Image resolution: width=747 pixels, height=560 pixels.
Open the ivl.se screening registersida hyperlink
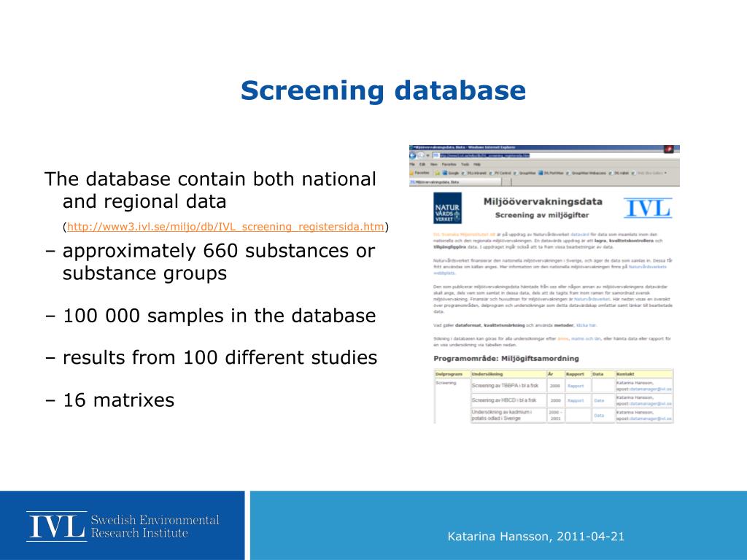coord(225,227)
